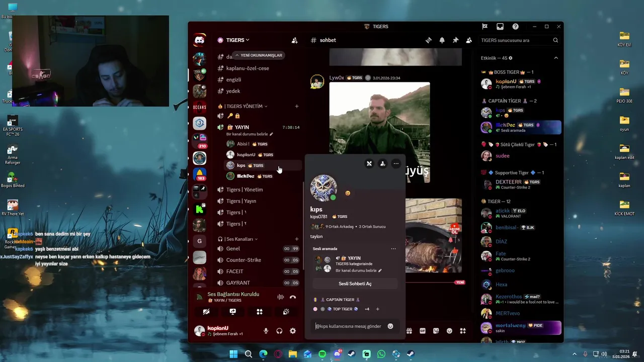The image size is (644, 362).
Task: Click 9 Ortak Arkadaş in kıps profile
Action: tap(340, 227)
